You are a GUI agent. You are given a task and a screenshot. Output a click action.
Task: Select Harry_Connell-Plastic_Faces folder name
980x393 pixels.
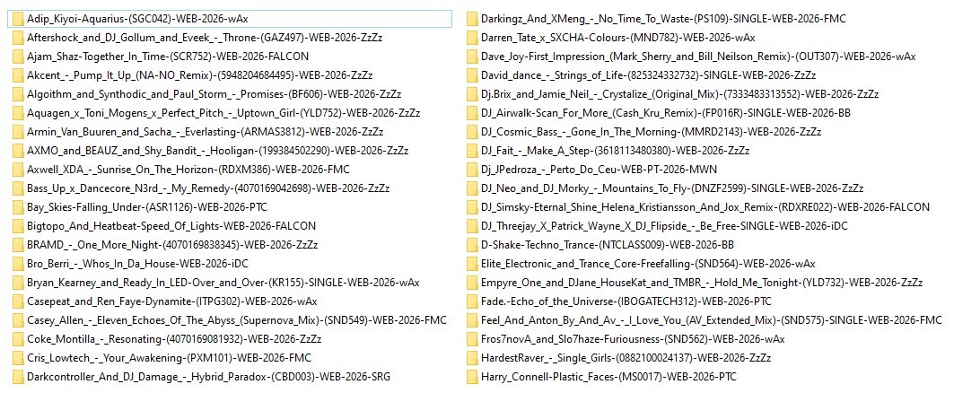pos(608,377)
